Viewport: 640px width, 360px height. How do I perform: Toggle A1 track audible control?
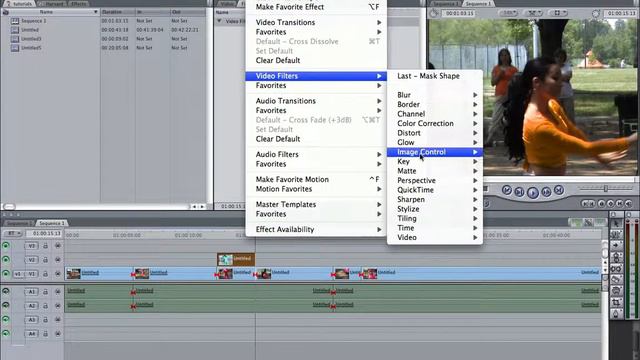(x=6, y=291)
